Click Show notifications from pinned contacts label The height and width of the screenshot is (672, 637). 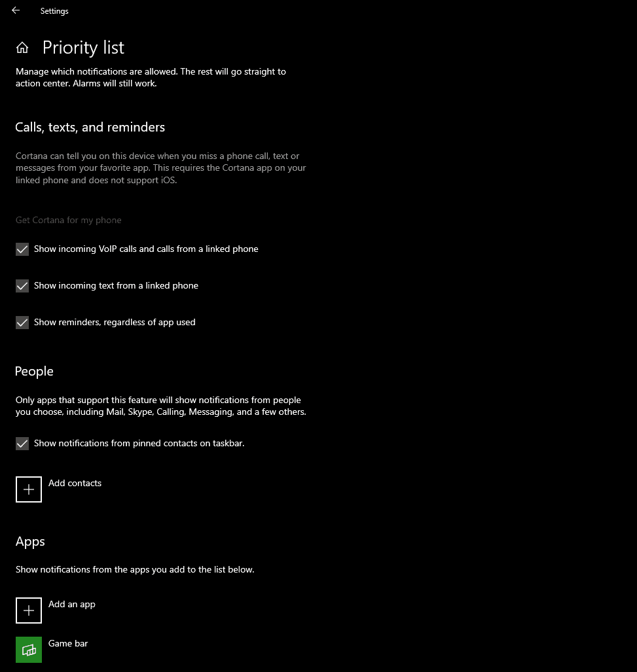[x=139, y=443]
